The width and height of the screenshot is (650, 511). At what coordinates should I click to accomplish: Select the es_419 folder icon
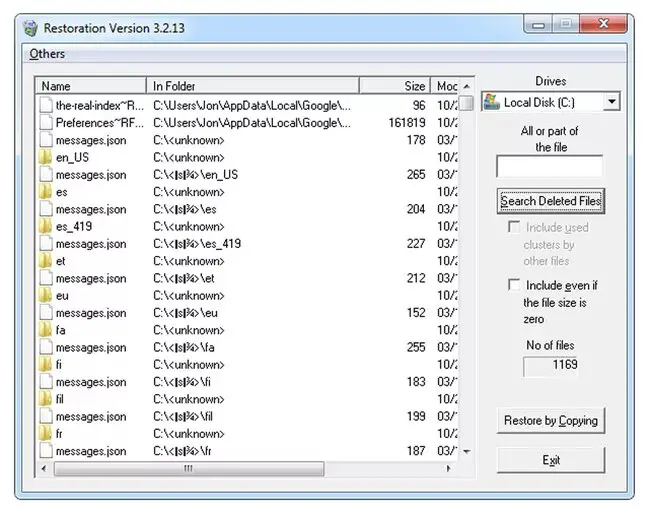tap(45, 226)
